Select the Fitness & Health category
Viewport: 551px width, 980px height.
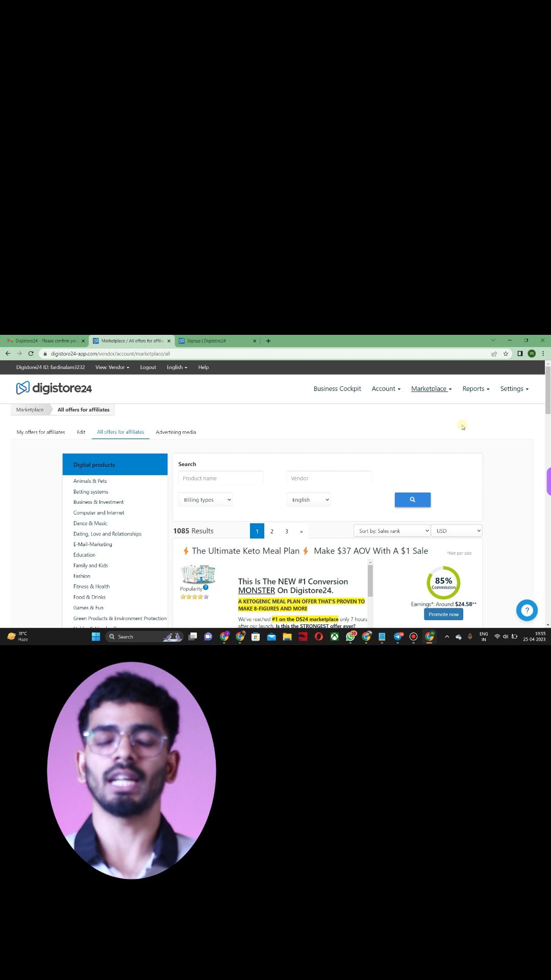pyautogui.click(x=91, y=586)
